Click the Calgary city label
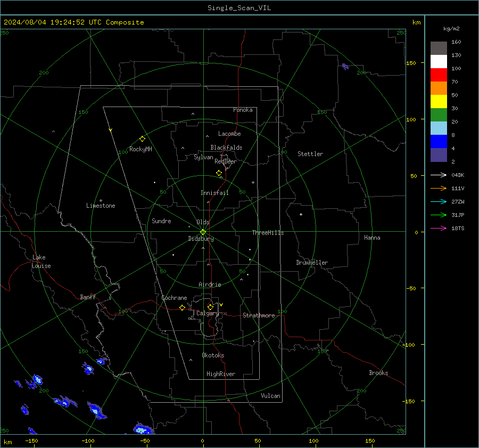479x448 pixels. click(208, 313)
